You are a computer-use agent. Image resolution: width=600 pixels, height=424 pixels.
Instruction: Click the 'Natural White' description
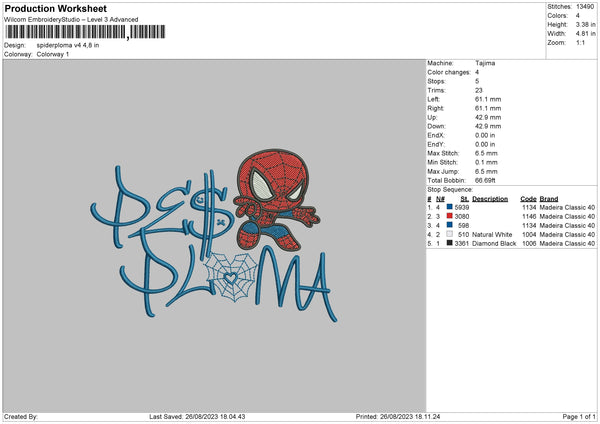tap(492, 235)
